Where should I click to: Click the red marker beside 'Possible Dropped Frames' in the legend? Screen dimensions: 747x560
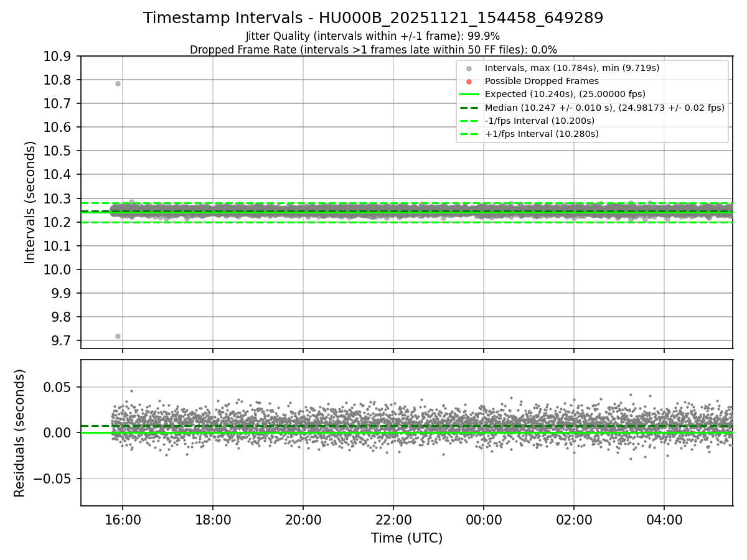coord(469,81)
